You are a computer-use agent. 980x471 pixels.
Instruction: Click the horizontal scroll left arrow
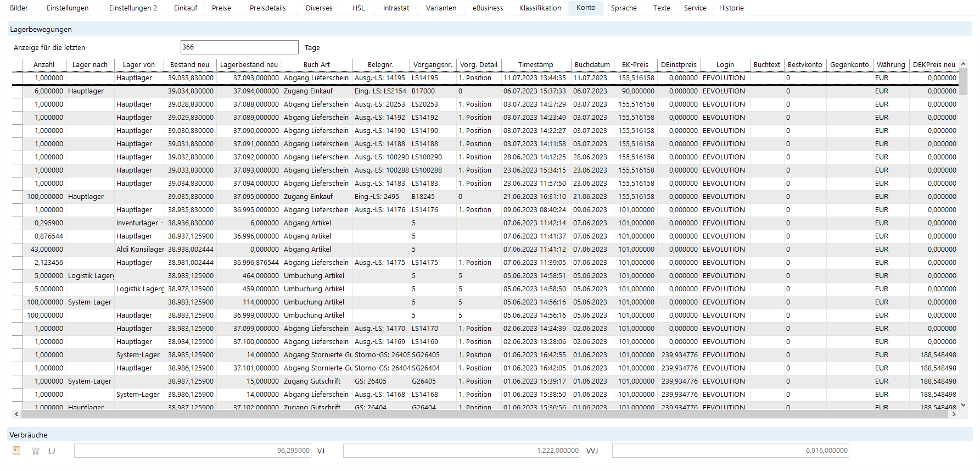(16, 414)
